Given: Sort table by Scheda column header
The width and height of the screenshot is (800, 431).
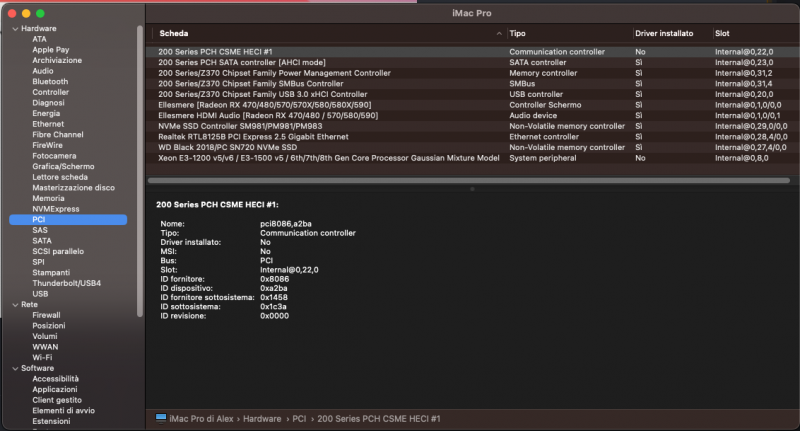Looking at the screenshot, I should point(173,34).
